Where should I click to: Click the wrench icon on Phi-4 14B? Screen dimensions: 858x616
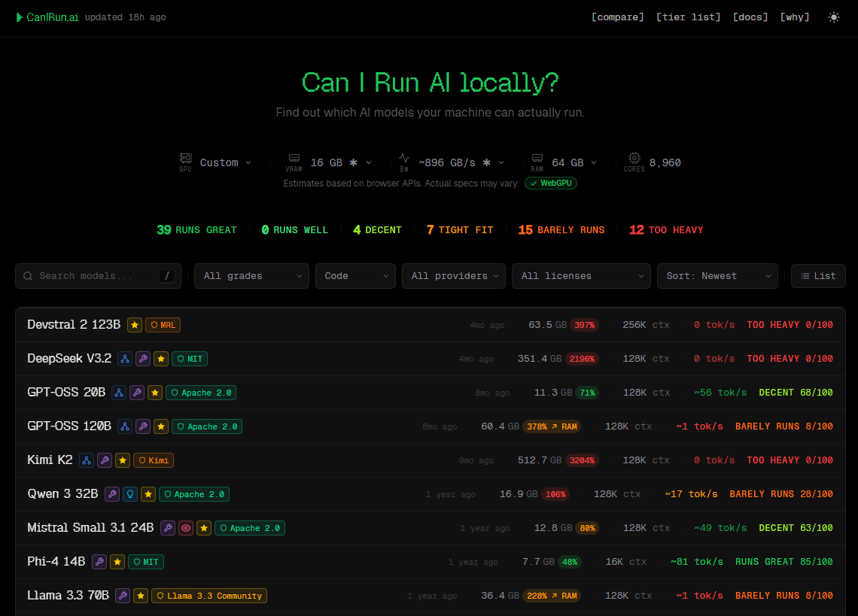point(99,563)
